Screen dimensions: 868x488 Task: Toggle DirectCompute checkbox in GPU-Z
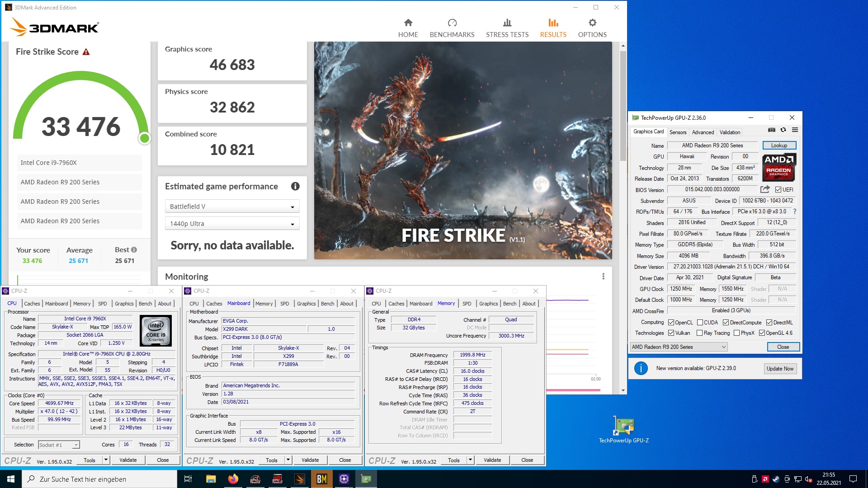coord(726,323)
